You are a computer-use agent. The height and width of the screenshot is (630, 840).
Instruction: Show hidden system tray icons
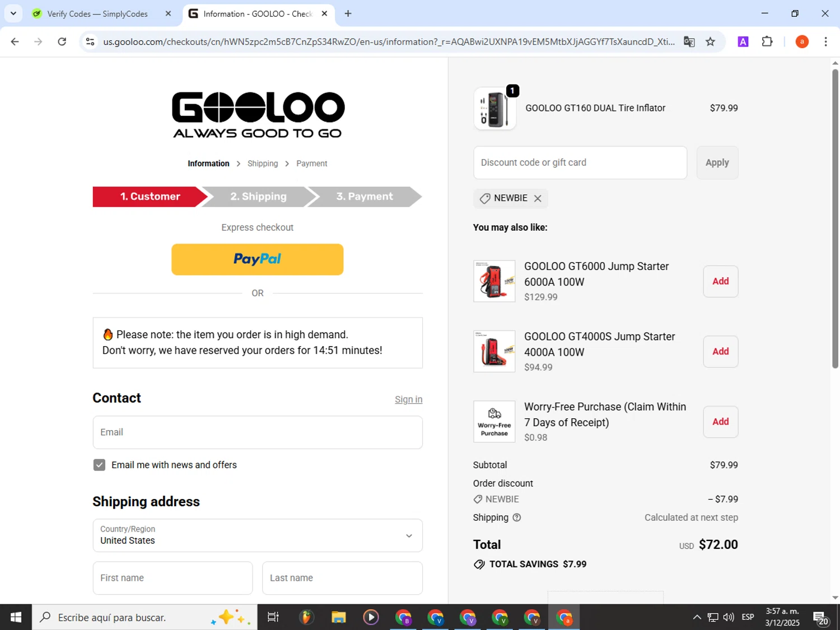point(697,617)
